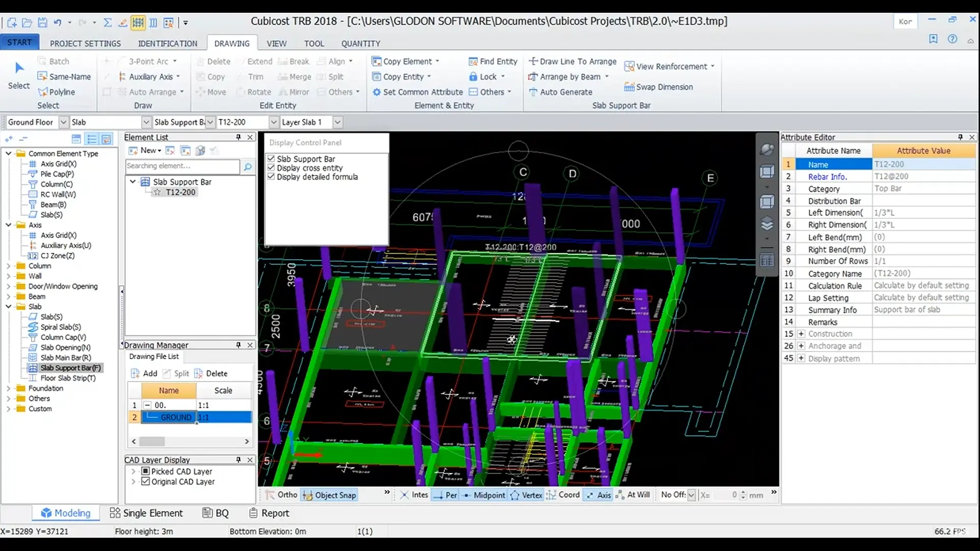Click the View Reinforcement icon
Viewport: 980px width, 551px height.
tap(629, 66)
